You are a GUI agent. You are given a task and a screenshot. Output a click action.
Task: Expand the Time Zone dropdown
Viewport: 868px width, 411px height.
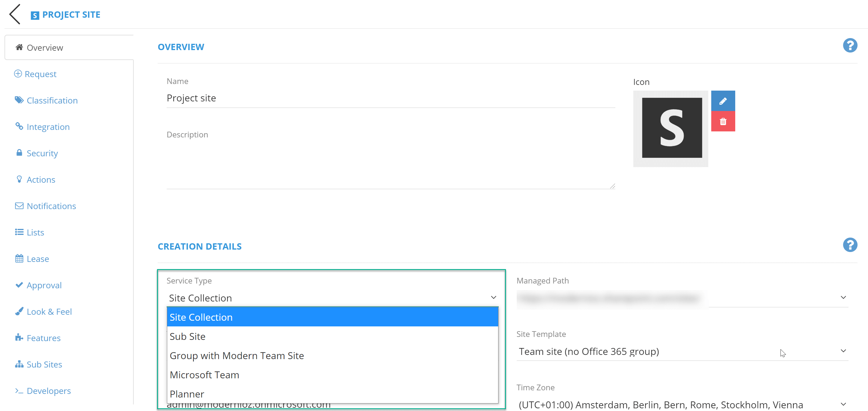pyautogui.click(x=843, y=405)
